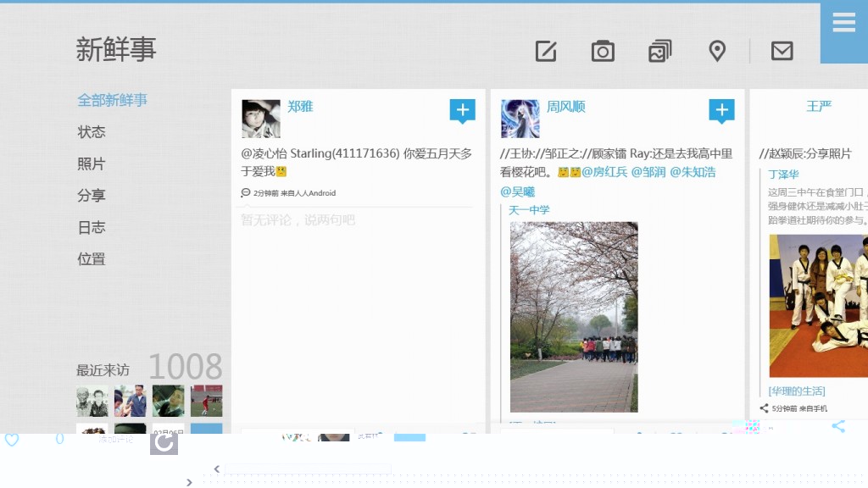The image size is (868, 488).
Task: Open the cherry blossom path photo
Action: (x=574, y=317)
